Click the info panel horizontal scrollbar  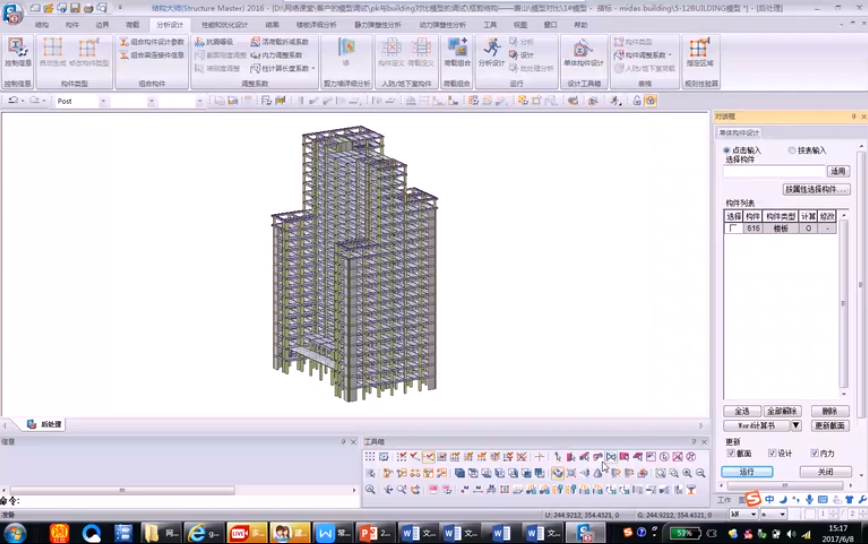click(x=122, y=490)
